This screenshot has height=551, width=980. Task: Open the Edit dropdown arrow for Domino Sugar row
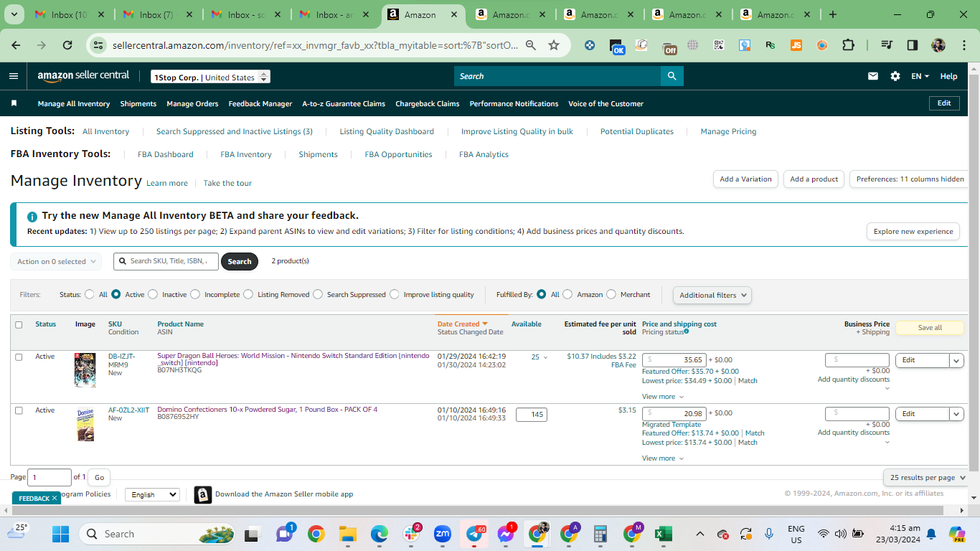pos(956,414)
